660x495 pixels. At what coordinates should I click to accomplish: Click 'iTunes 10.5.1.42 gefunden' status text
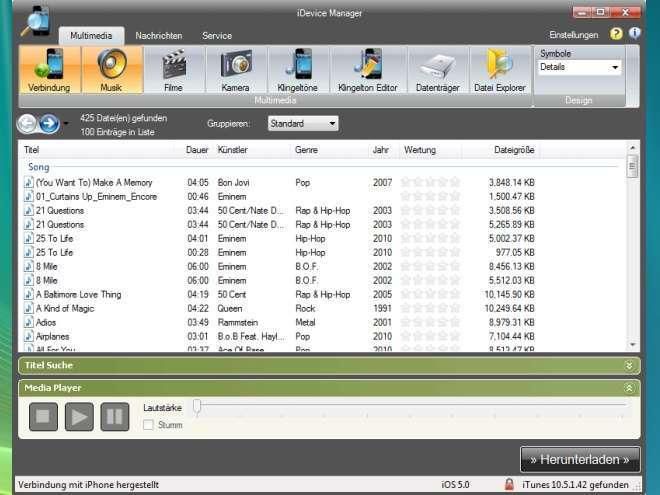[575, 484]
